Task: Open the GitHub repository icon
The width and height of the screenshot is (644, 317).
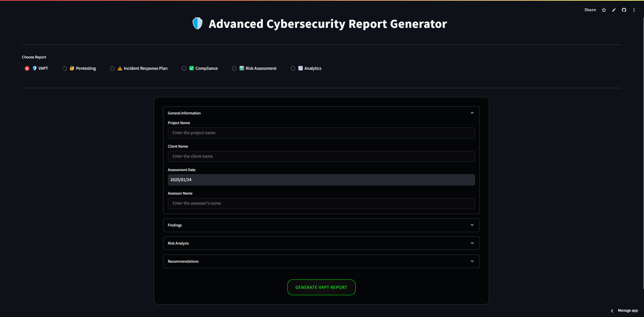Action: [624, 10]
